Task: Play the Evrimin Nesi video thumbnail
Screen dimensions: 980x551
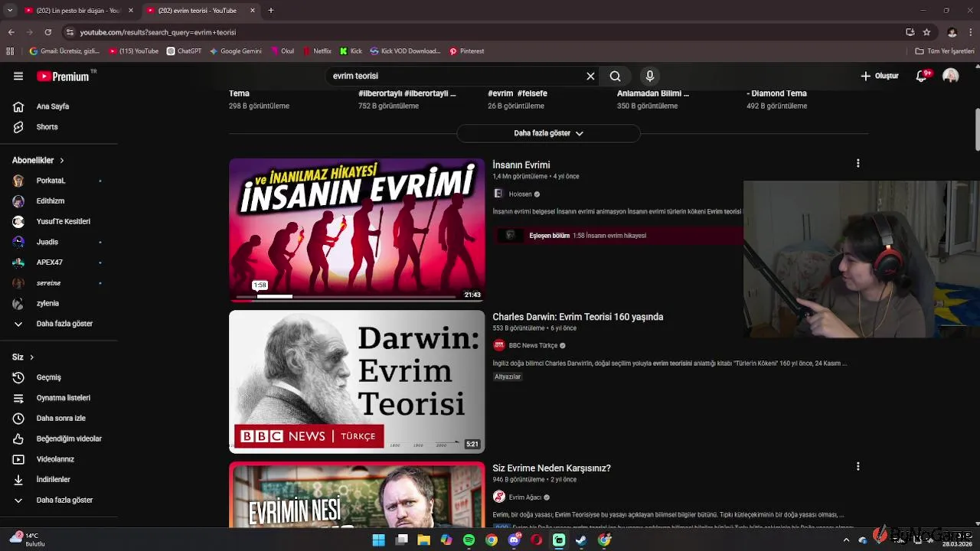Action: click(357, 494)
